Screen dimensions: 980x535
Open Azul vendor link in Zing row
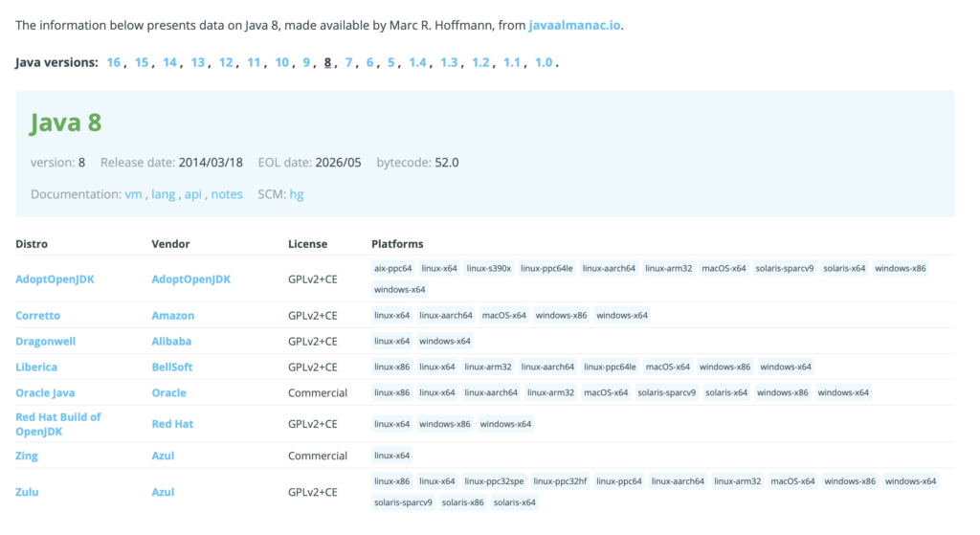(163, 456)
